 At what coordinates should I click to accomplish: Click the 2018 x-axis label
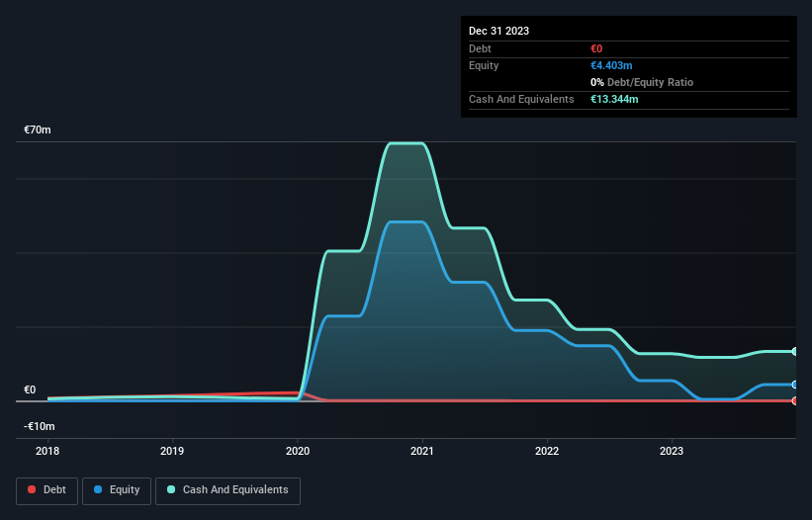point(47,451)
